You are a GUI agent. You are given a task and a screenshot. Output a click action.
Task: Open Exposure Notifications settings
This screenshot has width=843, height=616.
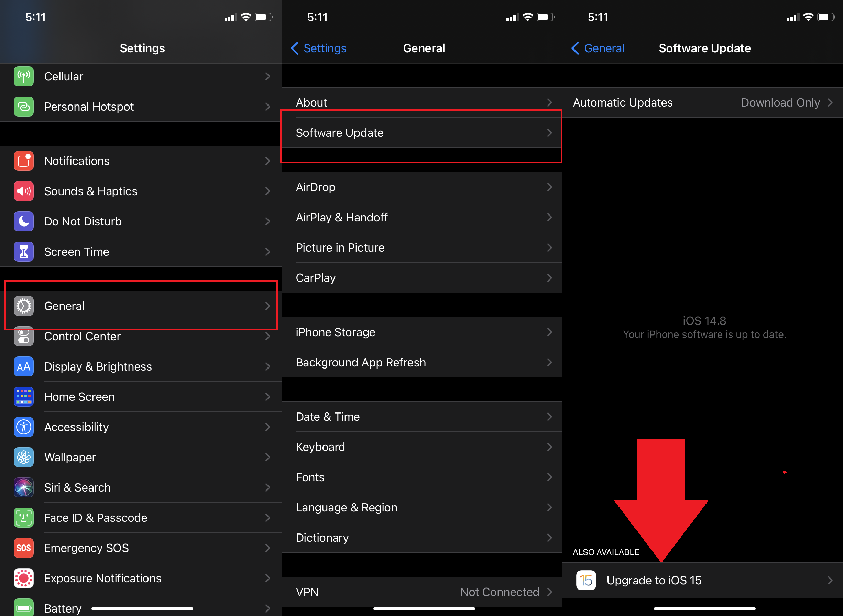pos(140,577)
